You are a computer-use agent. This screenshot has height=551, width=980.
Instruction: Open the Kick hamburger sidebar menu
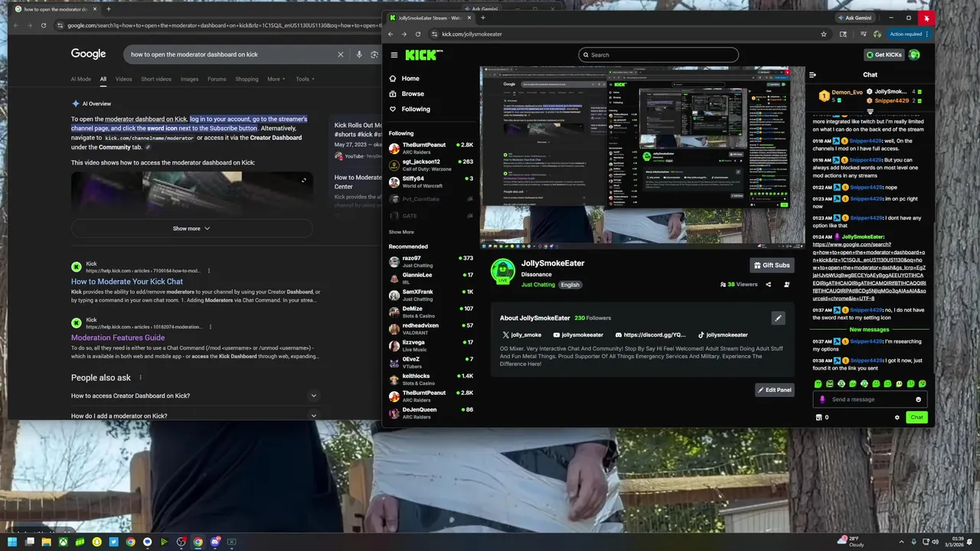tap(394, 55)
